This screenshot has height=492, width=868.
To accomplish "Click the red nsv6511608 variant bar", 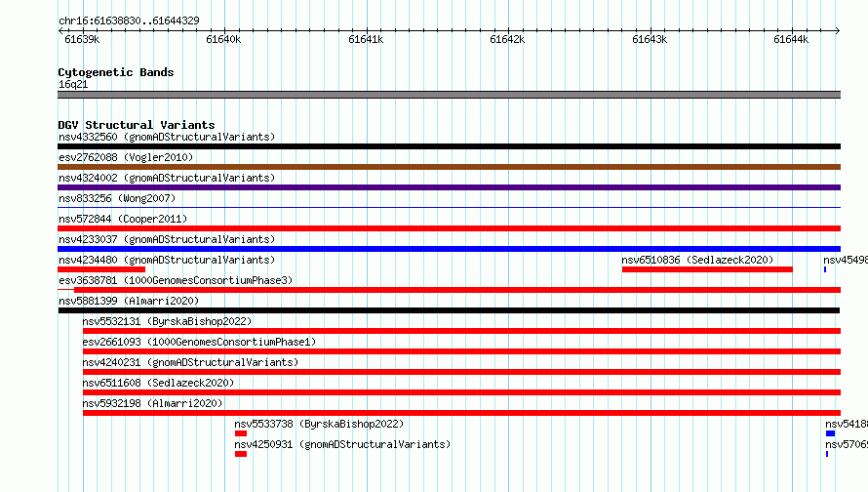I will (x=461, y=392).
